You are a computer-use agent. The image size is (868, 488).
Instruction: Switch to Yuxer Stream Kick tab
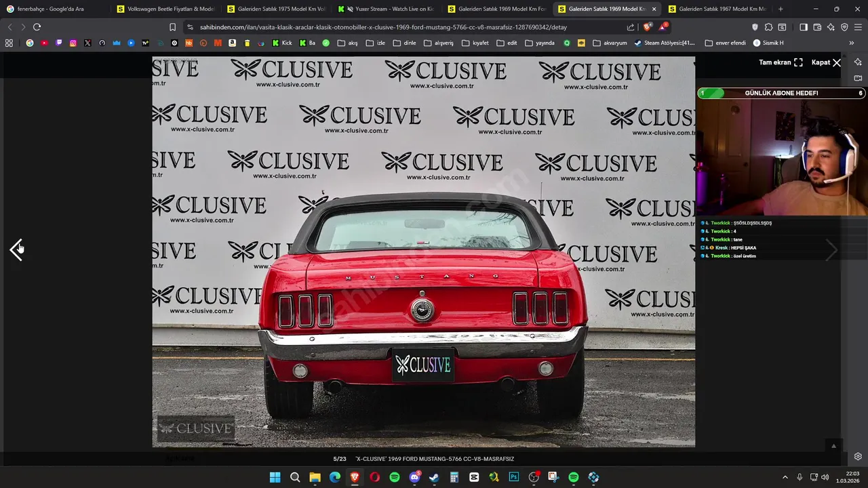point(387,9)
